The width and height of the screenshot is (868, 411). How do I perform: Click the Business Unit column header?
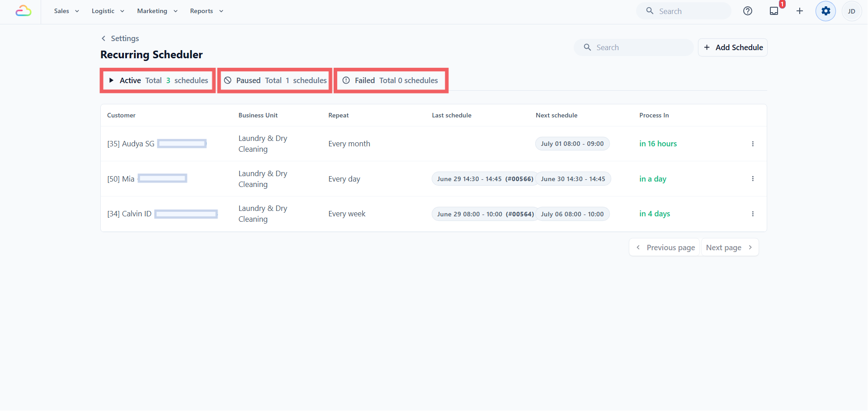(258, 115)
